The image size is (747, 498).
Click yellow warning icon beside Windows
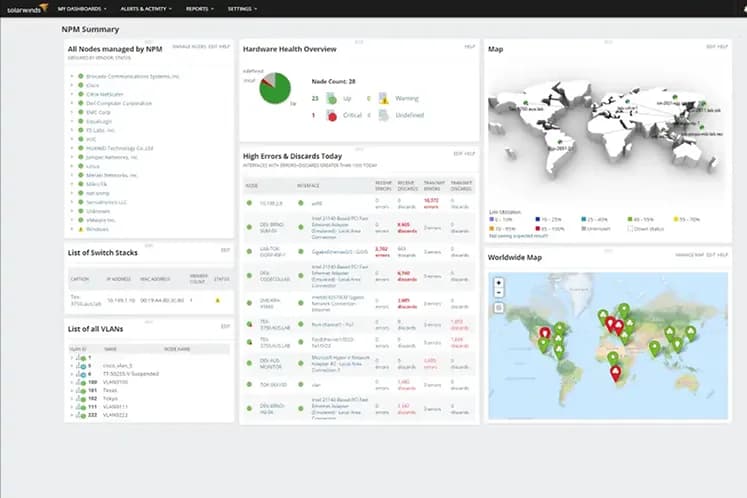pyautogui.click(x=81, y=229)
